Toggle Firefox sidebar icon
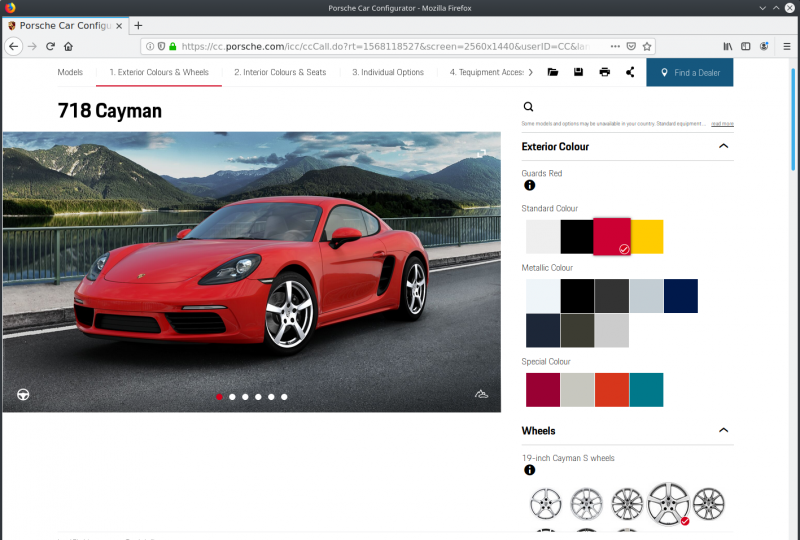 pyautogui.click(x=745, y=46)
